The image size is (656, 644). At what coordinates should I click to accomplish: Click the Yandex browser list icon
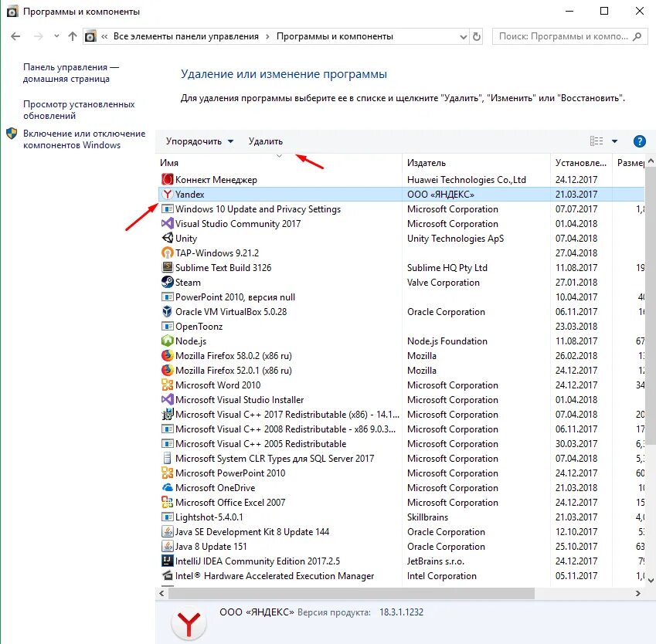(x=168, y=194)
